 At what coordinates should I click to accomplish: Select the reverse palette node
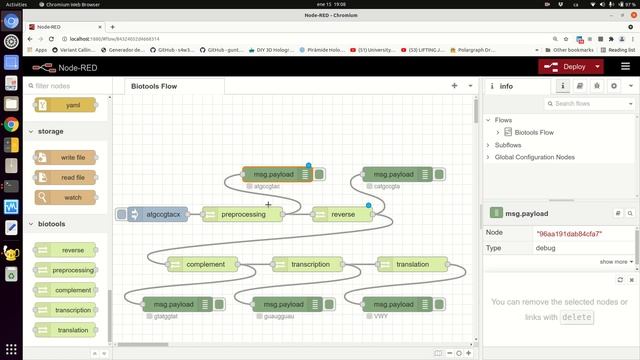(x=65, y=250)
